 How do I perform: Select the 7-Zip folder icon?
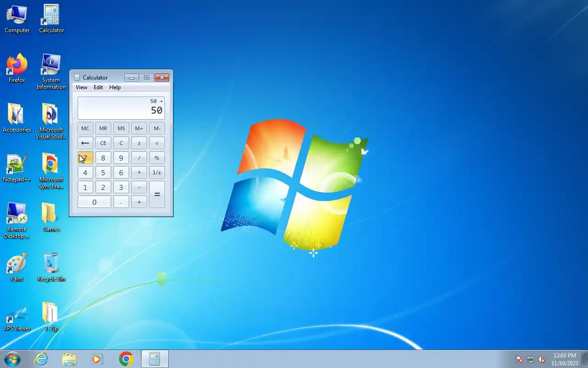click(51, 317)
